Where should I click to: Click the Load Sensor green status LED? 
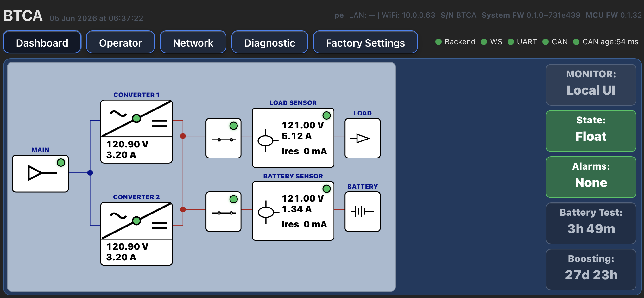click(326, 115)
